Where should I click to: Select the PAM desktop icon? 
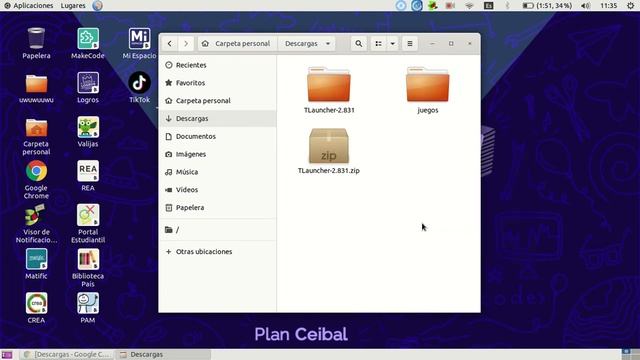tap(88, 308)
